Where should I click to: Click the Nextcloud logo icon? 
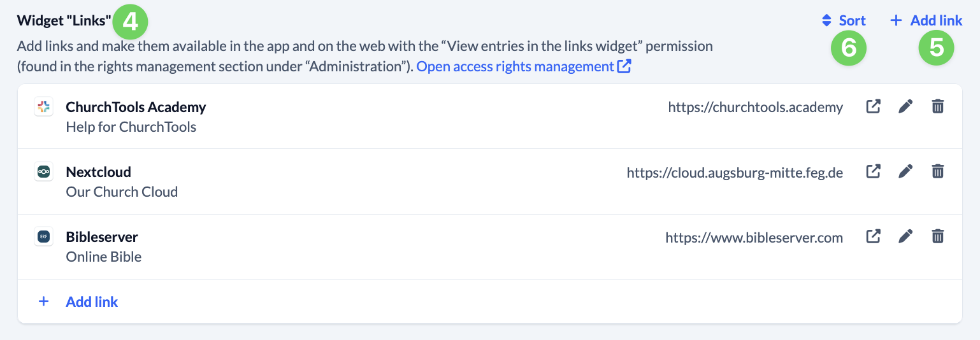pyautogui.click(x=43, y=172)
